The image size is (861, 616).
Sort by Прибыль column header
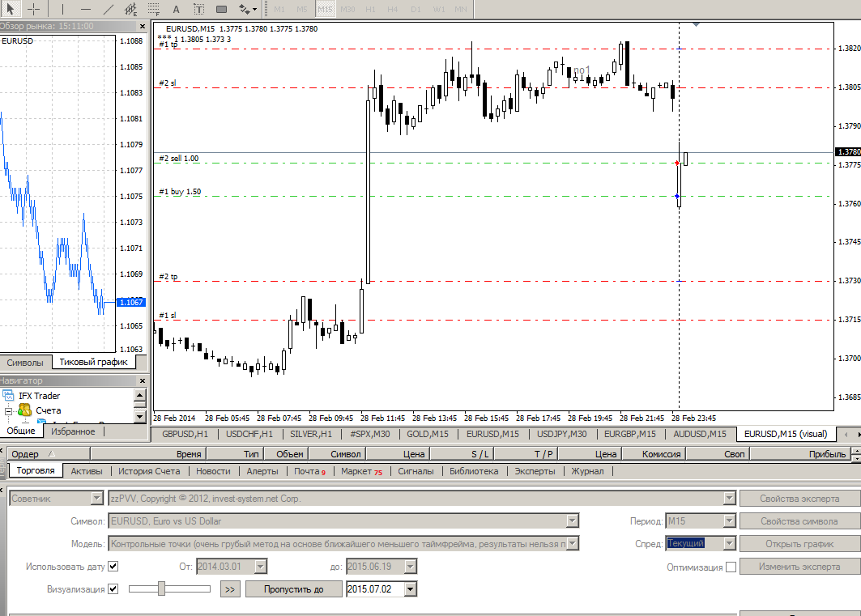tap(799, 453)
